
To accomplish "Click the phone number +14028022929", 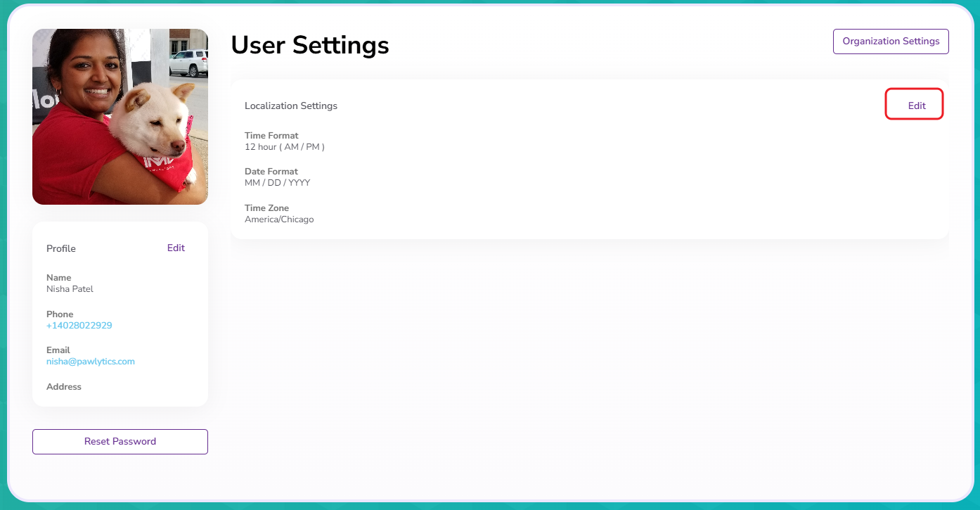I will click(x=79, y=326).
